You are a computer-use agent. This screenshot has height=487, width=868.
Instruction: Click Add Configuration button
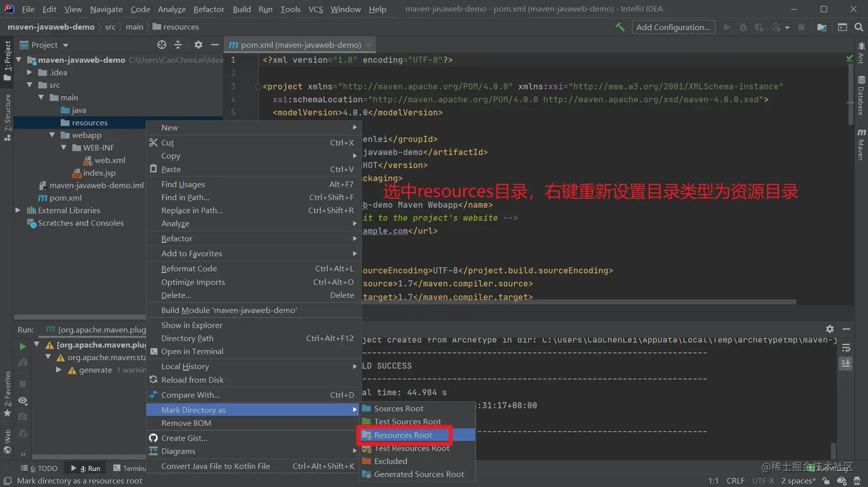pos(673,27)
